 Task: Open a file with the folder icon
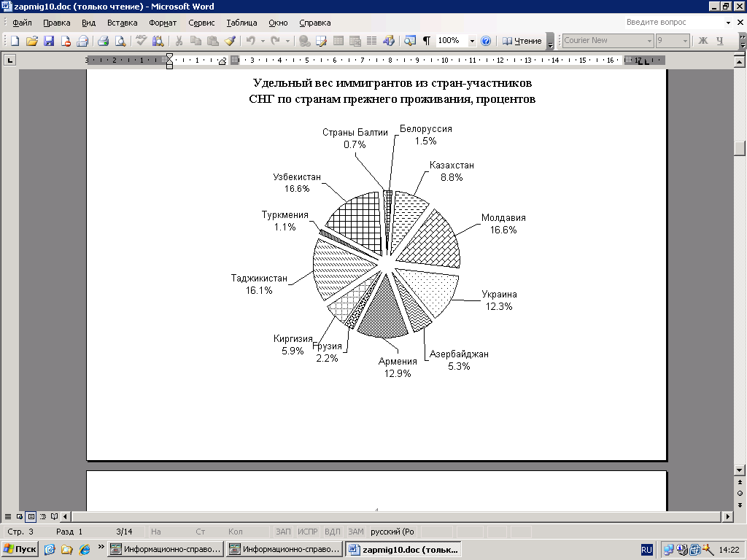click(31, 41)
